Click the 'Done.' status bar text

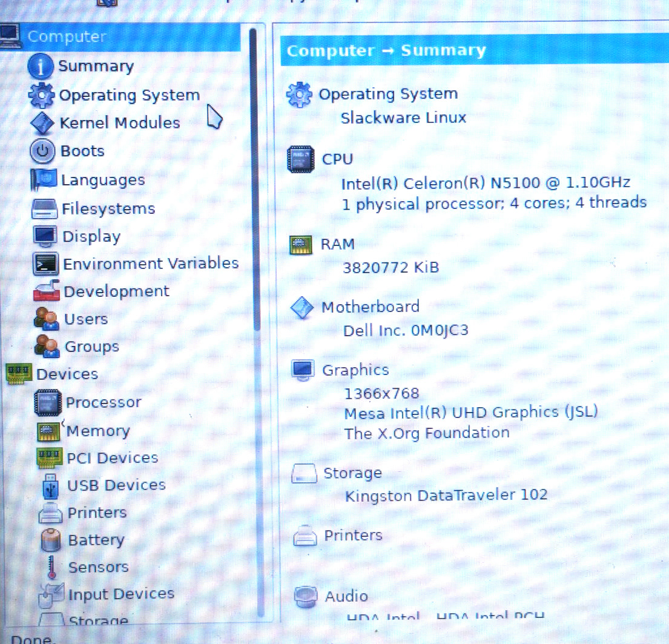pos(31,639)
